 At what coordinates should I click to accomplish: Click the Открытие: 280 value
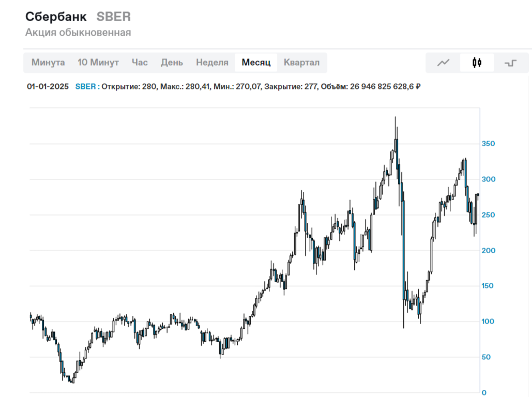pos(129,86)
